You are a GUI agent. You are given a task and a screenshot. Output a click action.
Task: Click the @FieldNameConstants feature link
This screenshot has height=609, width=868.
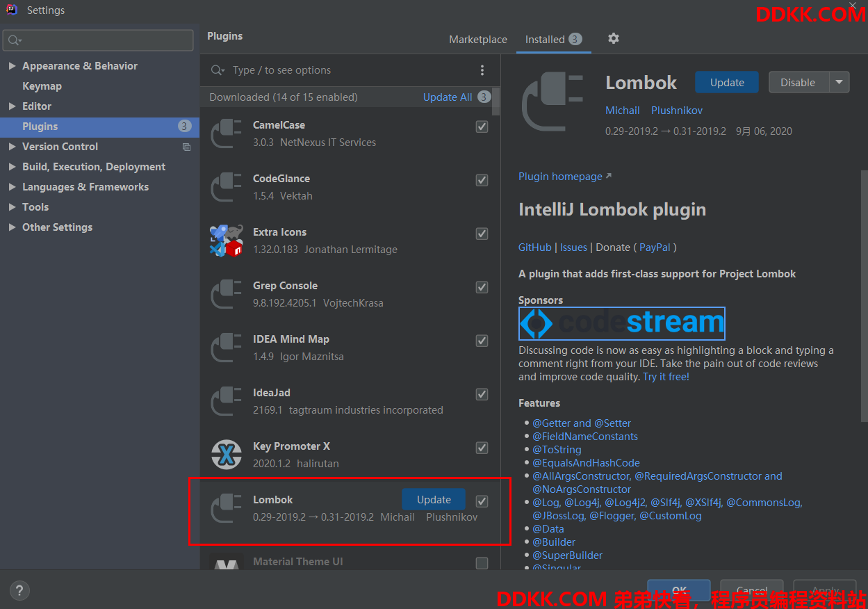point(585,437)
